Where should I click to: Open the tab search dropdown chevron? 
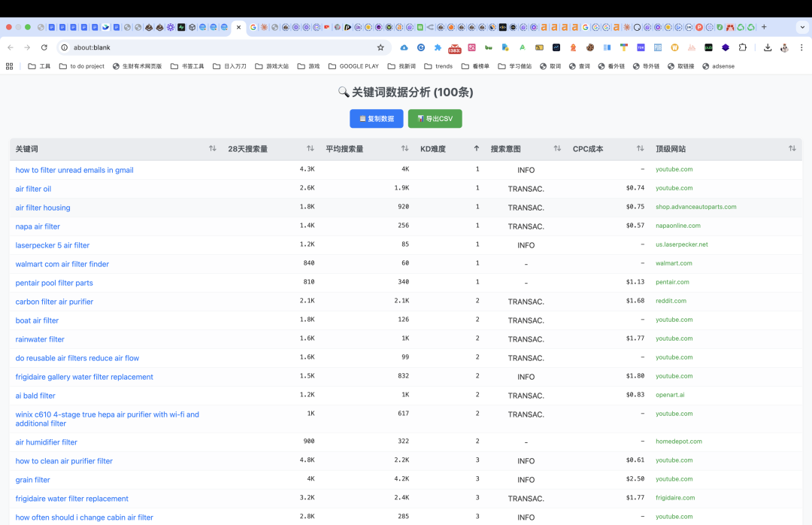coord(802,27)
